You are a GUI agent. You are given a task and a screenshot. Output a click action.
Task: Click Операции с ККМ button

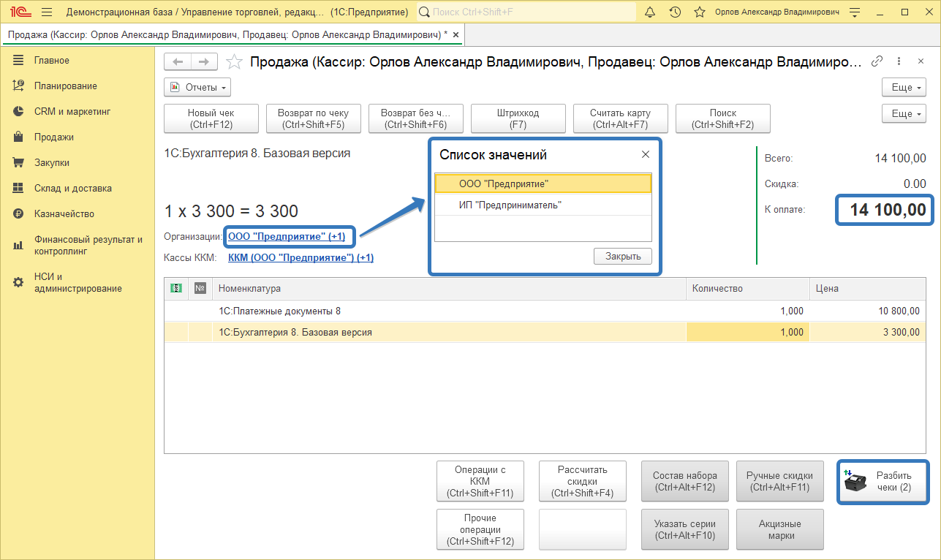click(480, 481)
